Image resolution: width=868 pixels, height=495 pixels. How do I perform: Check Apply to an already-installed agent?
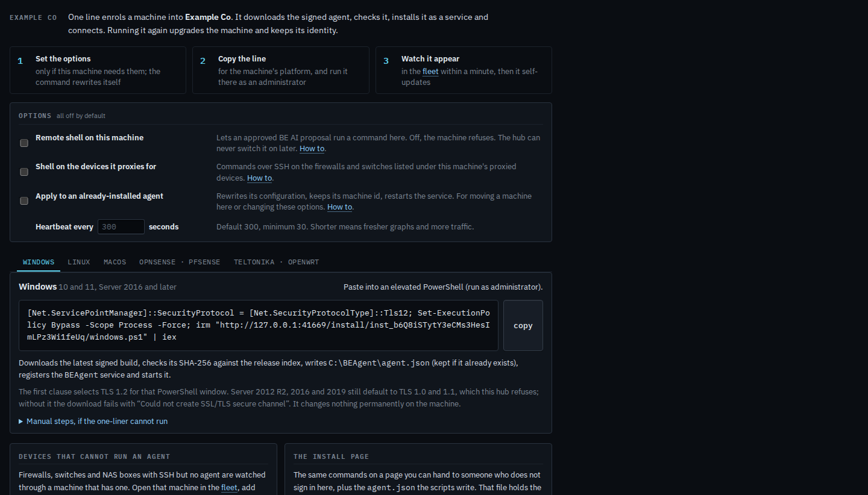tap(24, 201)
